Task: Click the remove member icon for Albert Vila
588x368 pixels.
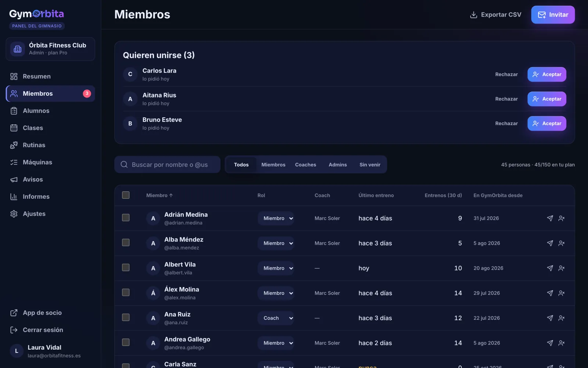Action: point(562,268)
